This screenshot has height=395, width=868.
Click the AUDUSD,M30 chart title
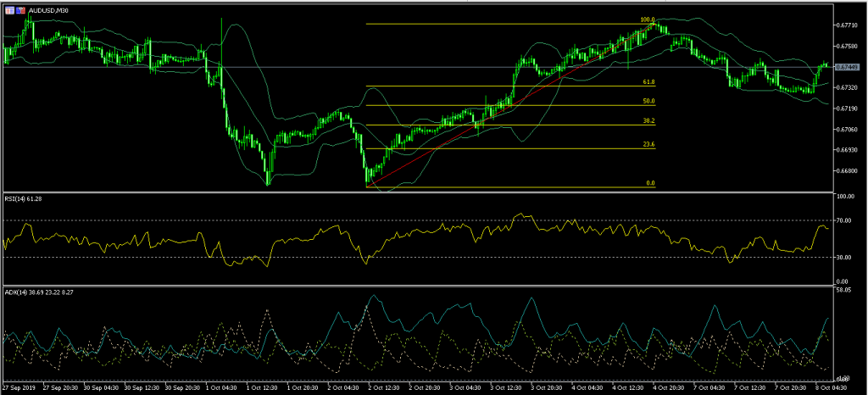[x=49, y=8]
